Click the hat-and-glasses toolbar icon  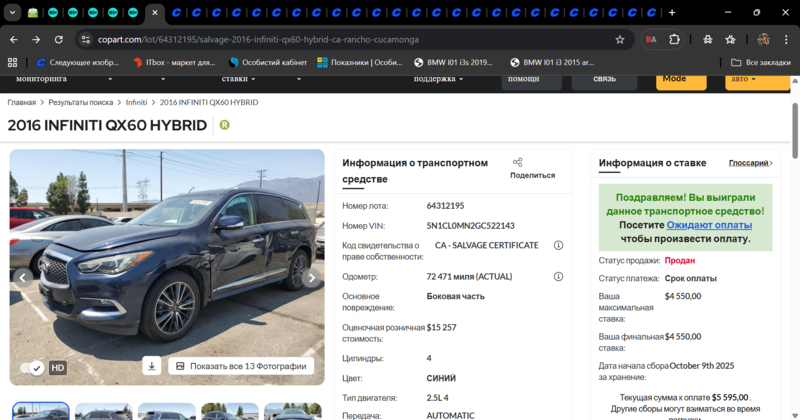pos(708,39)
